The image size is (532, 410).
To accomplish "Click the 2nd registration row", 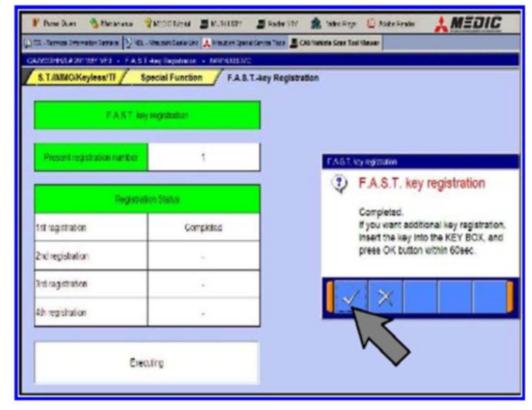I will [147, 256].
